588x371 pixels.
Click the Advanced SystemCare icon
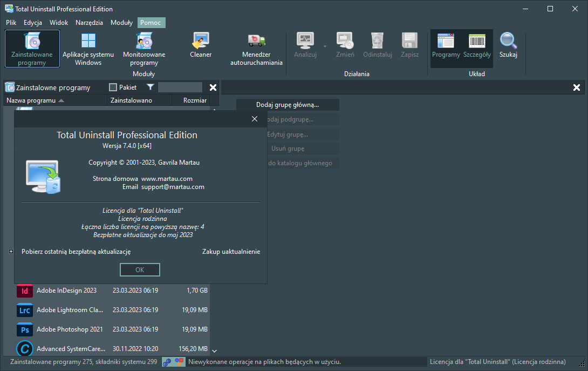[25, 349]
